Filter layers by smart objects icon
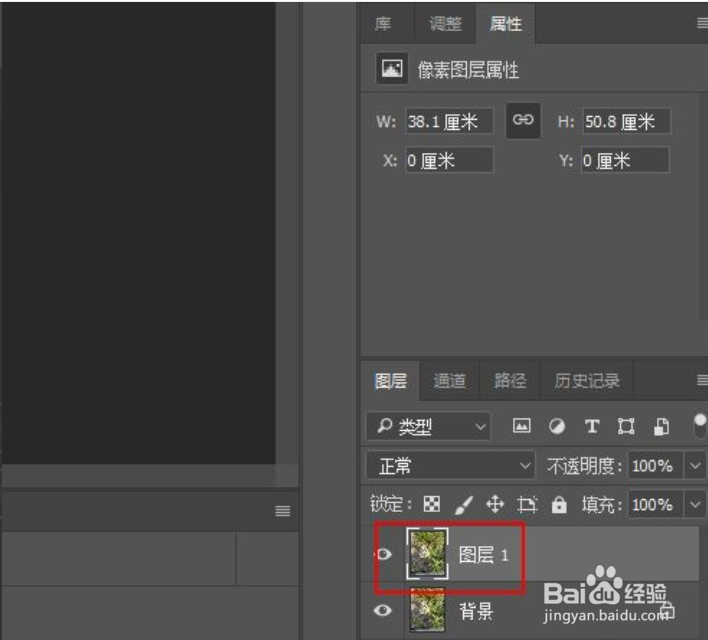Screen dimensions: 708x640 (x=661, y=426)
